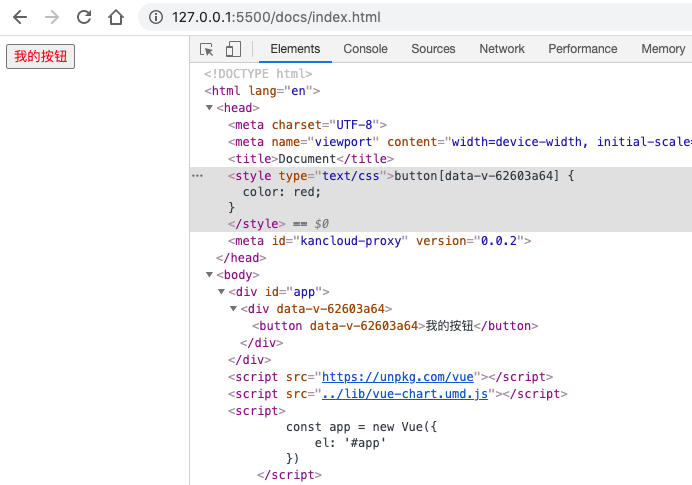
Task: Click the el: '#app' text line
Action: coord(350,443)
